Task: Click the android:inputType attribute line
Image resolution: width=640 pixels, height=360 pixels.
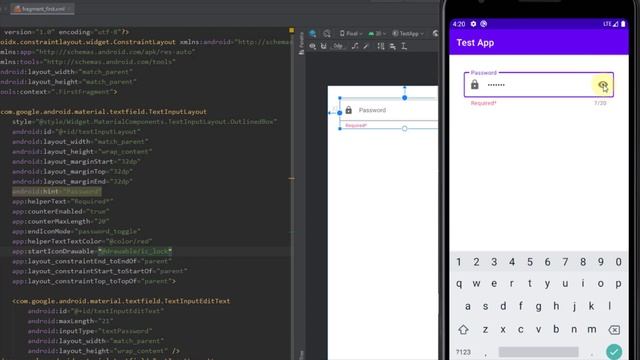Action: pyautogui.click(x=90, y=331)
